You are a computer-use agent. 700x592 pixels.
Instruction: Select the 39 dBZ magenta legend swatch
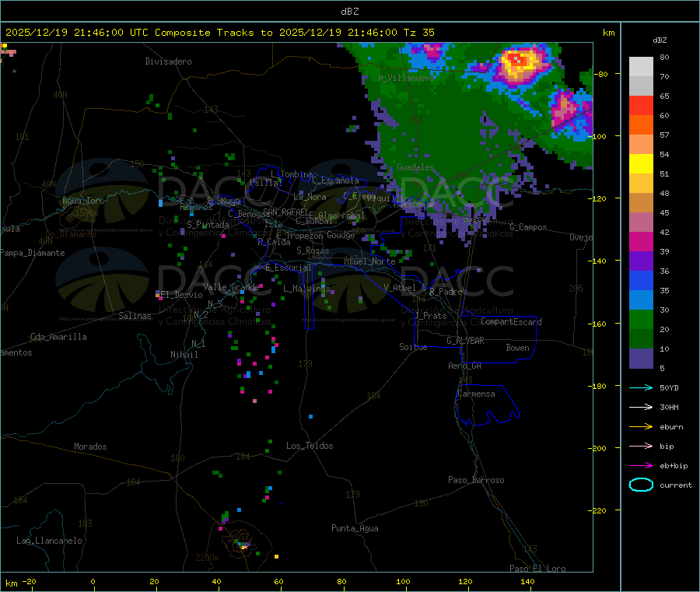pyautogui.click(x=641, y=241)
